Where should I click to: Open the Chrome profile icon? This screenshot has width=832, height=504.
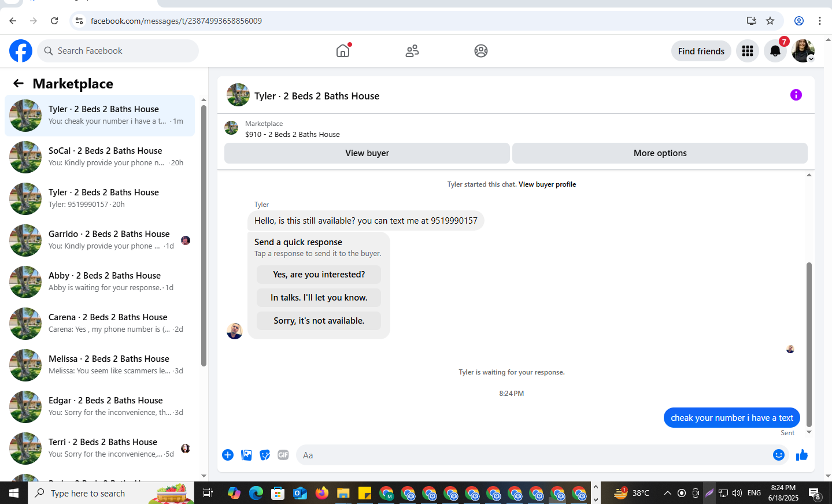point(799,21)
